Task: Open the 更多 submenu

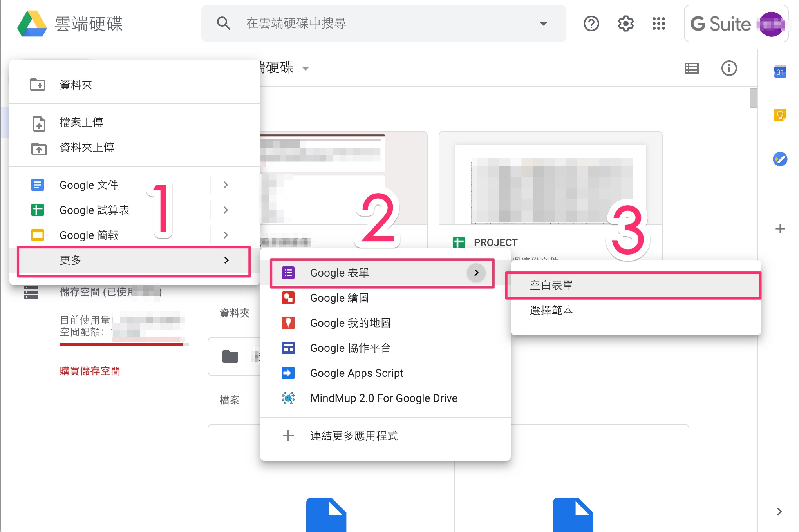Action: [x=134, y=261]
